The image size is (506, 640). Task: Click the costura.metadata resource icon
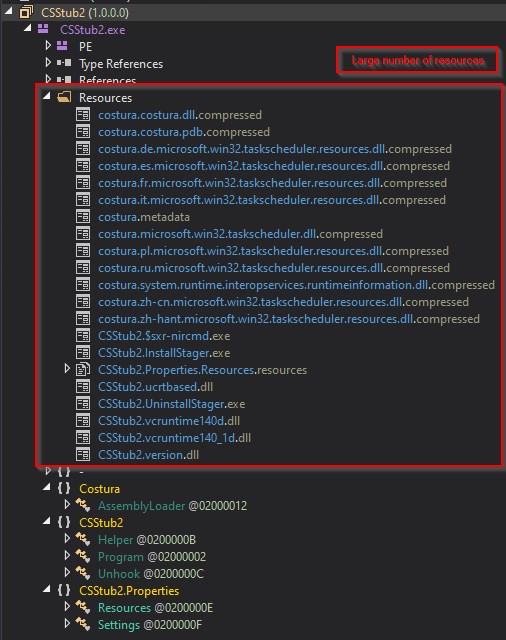[x=83, y=216]
